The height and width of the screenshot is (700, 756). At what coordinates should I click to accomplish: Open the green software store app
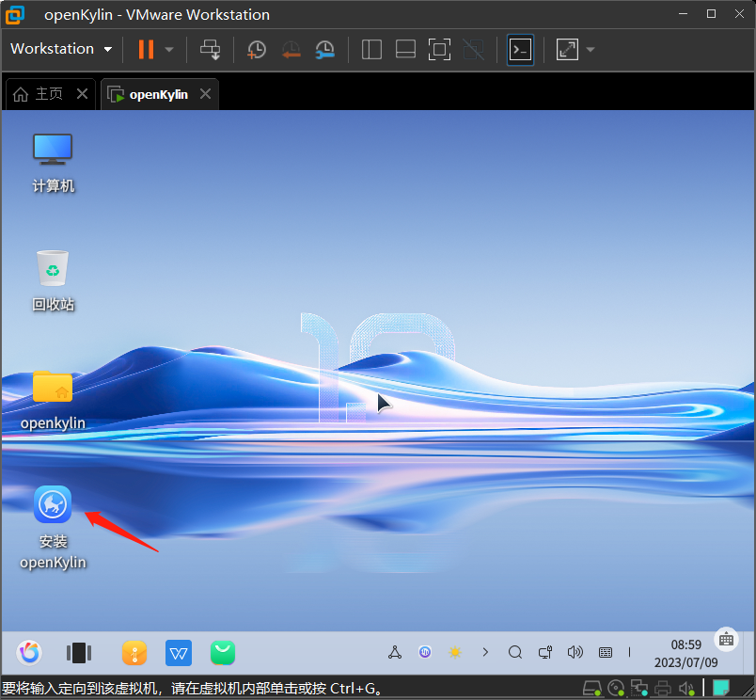pos(223,653)
